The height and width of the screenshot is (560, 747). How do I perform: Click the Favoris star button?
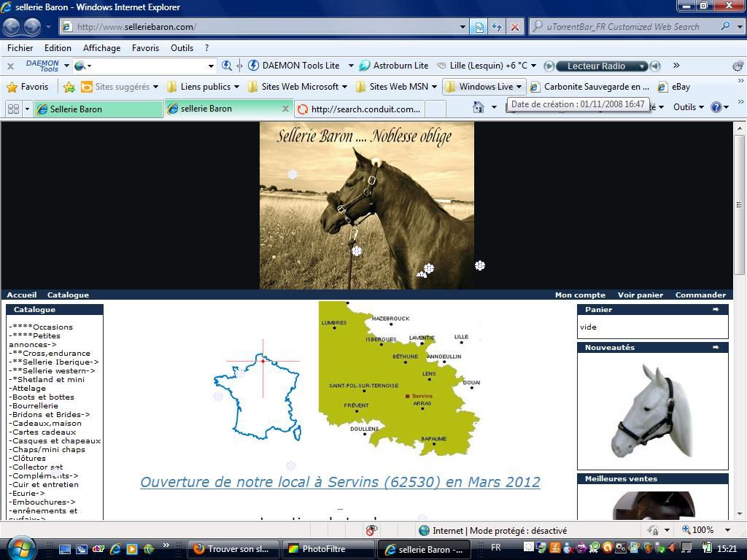tap(28, 87)
